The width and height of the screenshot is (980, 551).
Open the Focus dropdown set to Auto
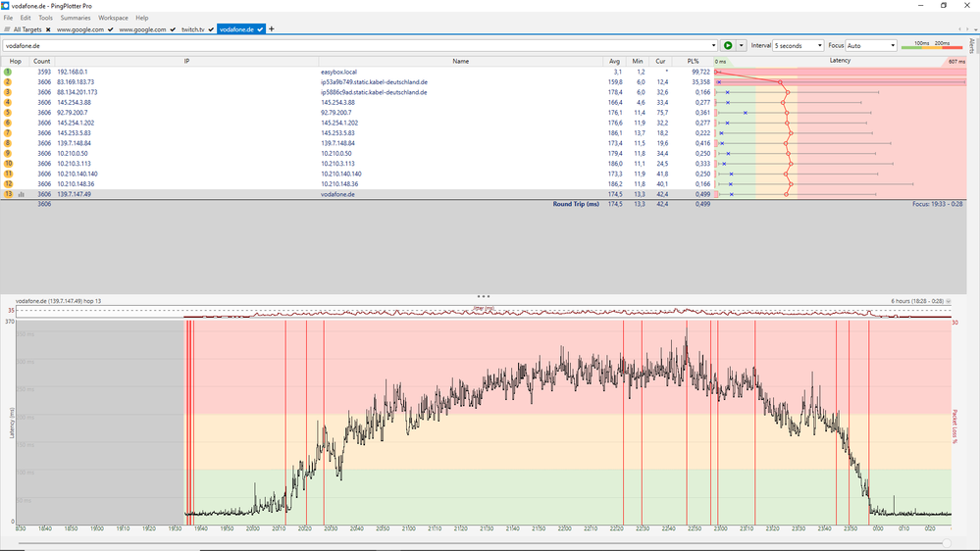(870, 45)
